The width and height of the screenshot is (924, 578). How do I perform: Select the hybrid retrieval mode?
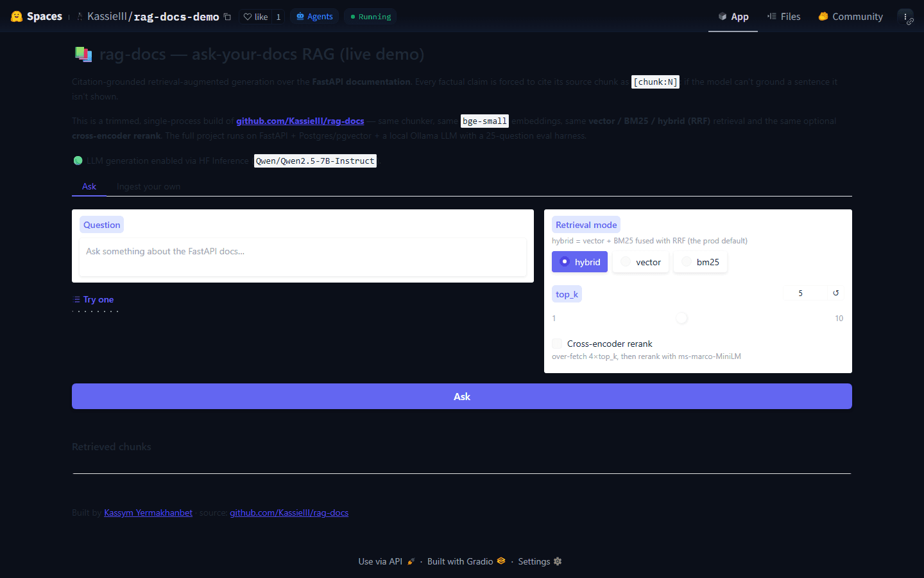coord(579,262)
